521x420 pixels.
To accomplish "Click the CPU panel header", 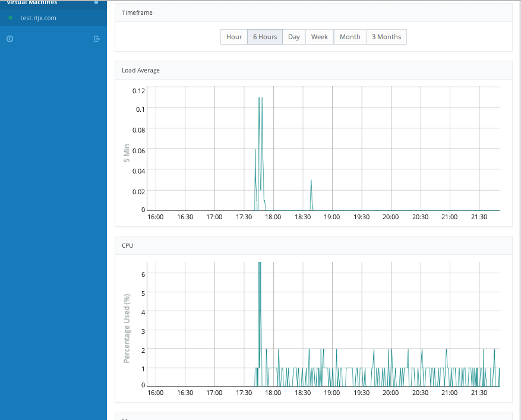I will (x=313, y=245).
